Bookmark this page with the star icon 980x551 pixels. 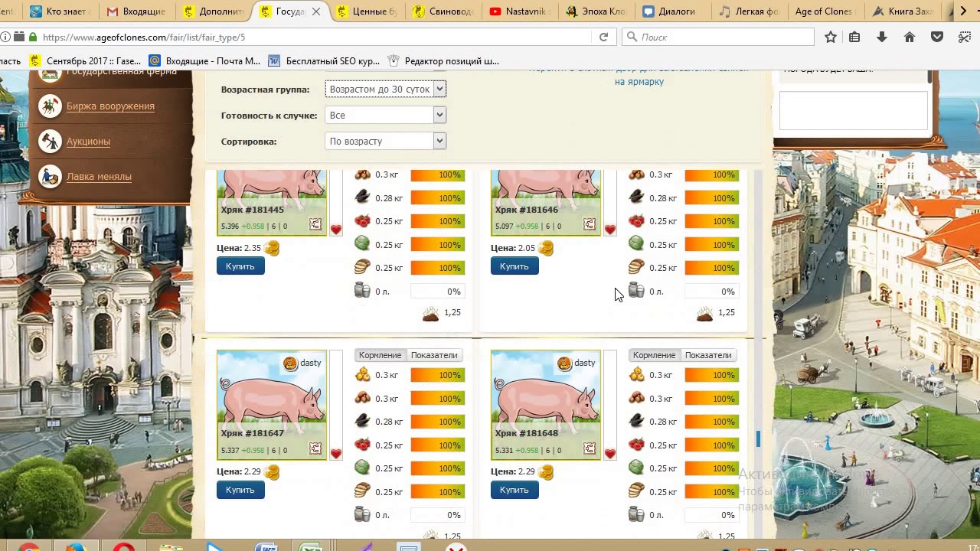pos(831,37)
